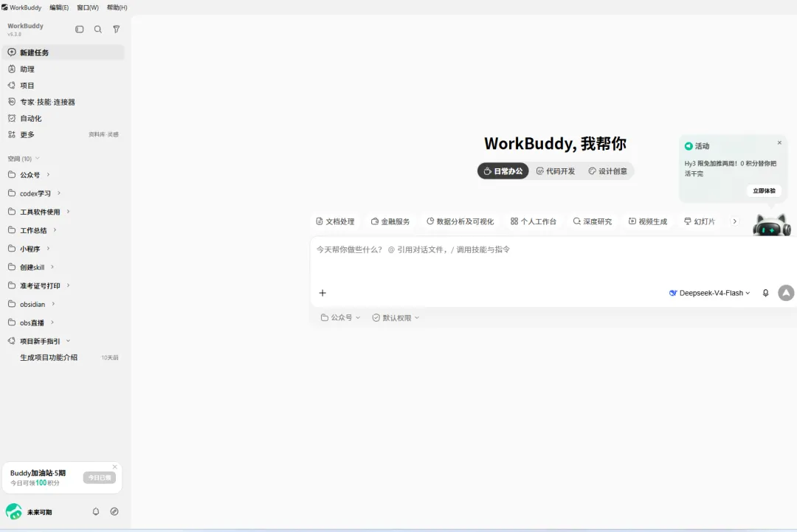Click the 资料库·灵感 label
The height and width of the screenshot is (532, 797).
[104, 134]
